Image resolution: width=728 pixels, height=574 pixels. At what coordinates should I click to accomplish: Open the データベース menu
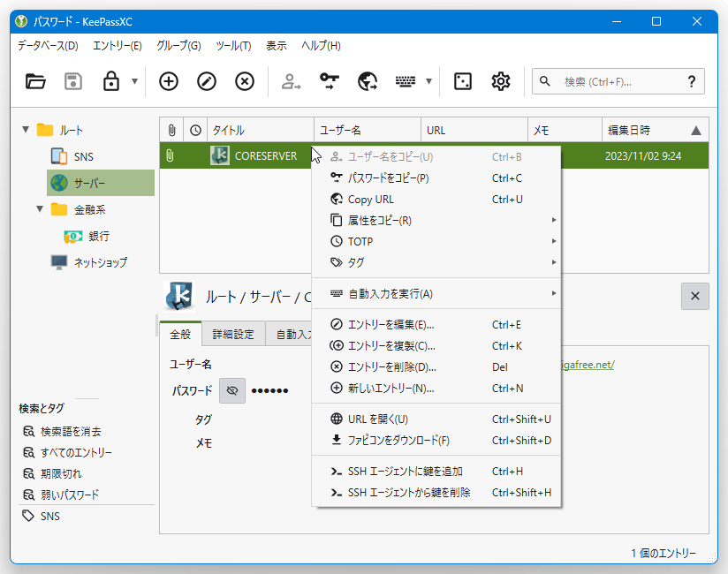[x=48, y=45]
